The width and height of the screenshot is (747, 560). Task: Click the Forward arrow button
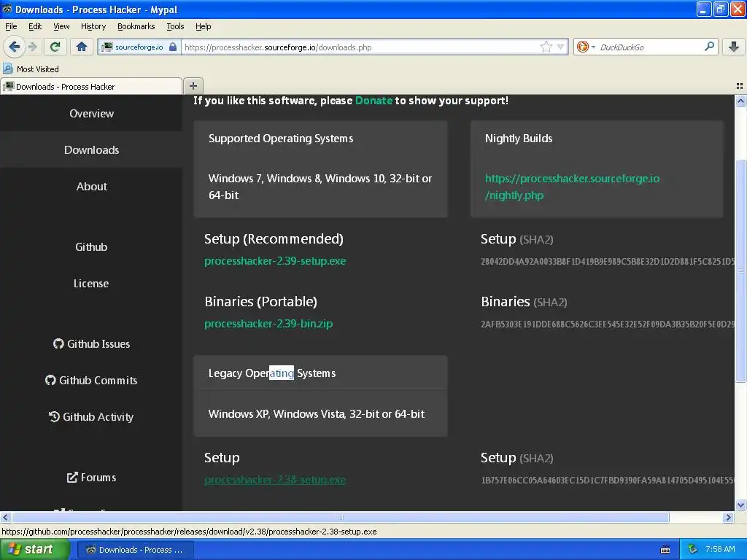pos(32,47)
